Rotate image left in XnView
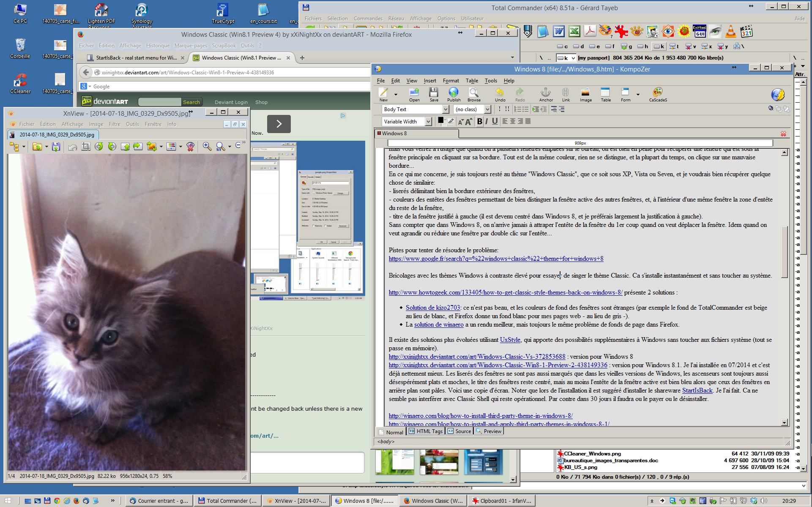Screen dimensions: 812x507 pos(99,146)
